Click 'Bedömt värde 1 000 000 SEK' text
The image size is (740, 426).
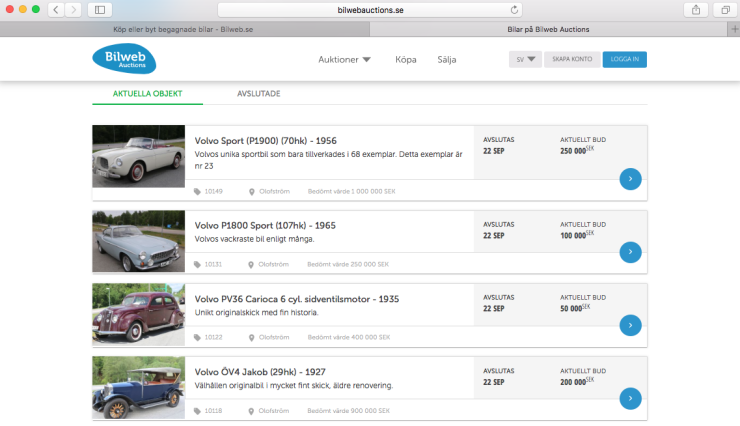(x=352, y=192)
